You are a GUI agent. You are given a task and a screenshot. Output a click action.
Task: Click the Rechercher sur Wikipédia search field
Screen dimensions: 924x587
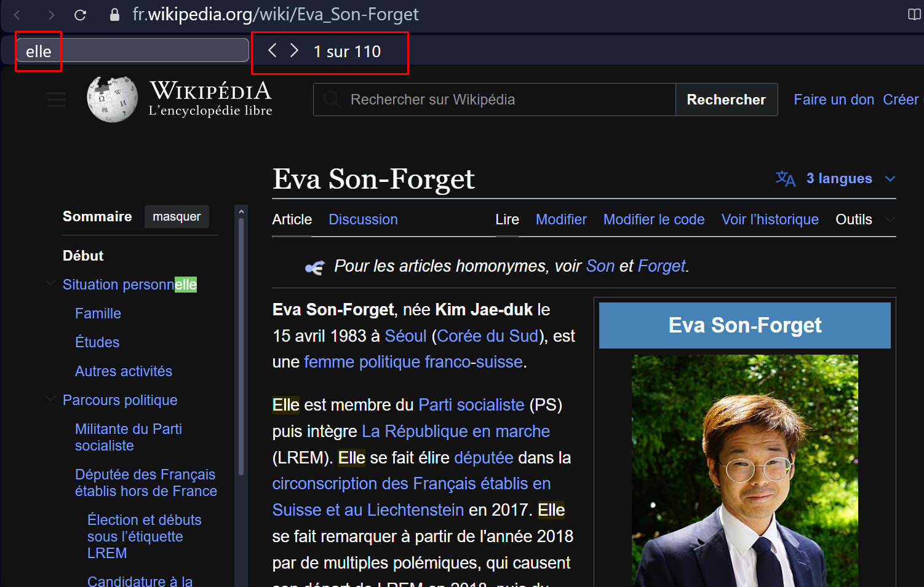(x=495, y=100)
